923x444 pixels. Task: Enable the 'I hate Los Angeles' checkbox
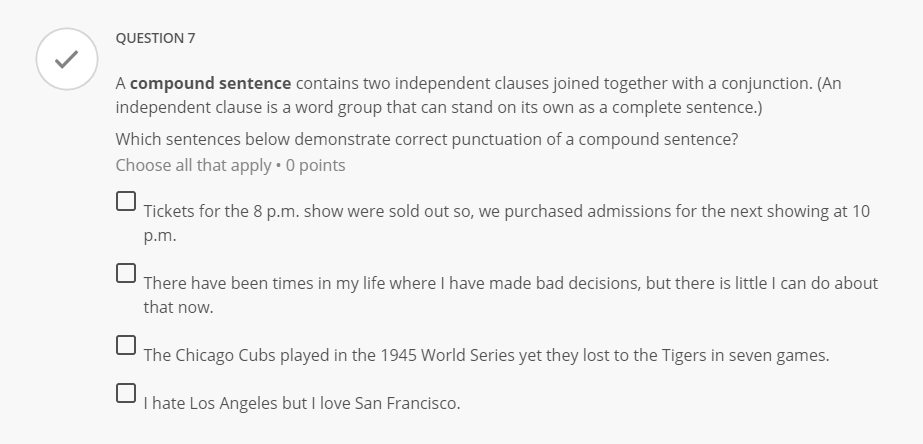point(125,393)
